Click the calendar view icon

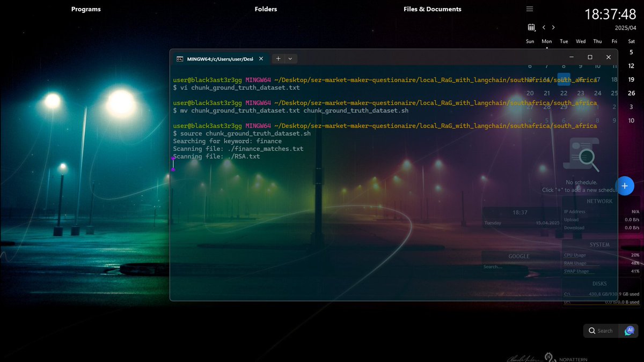click(x=531, y=27)
